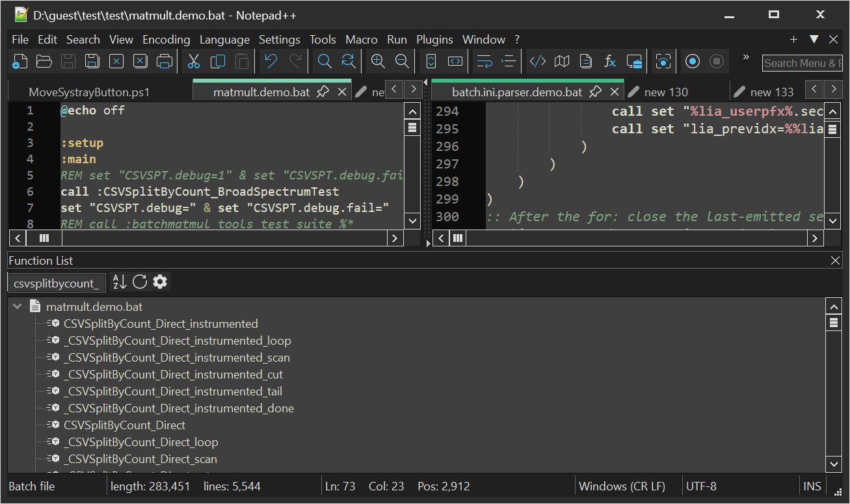Screen dimensions: 850x504
Task: Click the UTF-8 encoding status entry
Action: point(701,486)
